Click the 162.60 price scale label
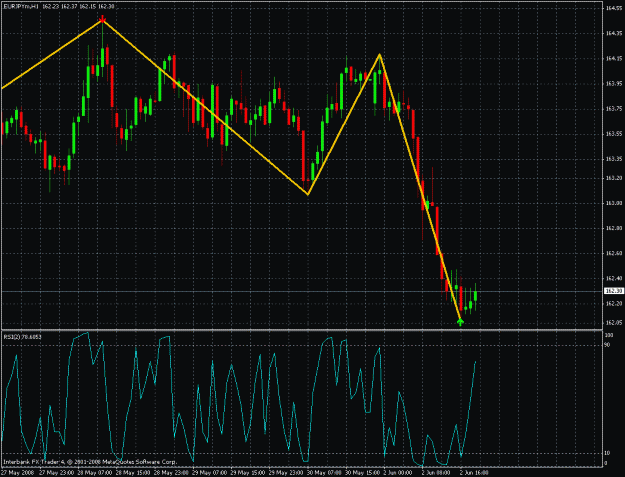Viewport: 625px width, 477px height. 614,253
